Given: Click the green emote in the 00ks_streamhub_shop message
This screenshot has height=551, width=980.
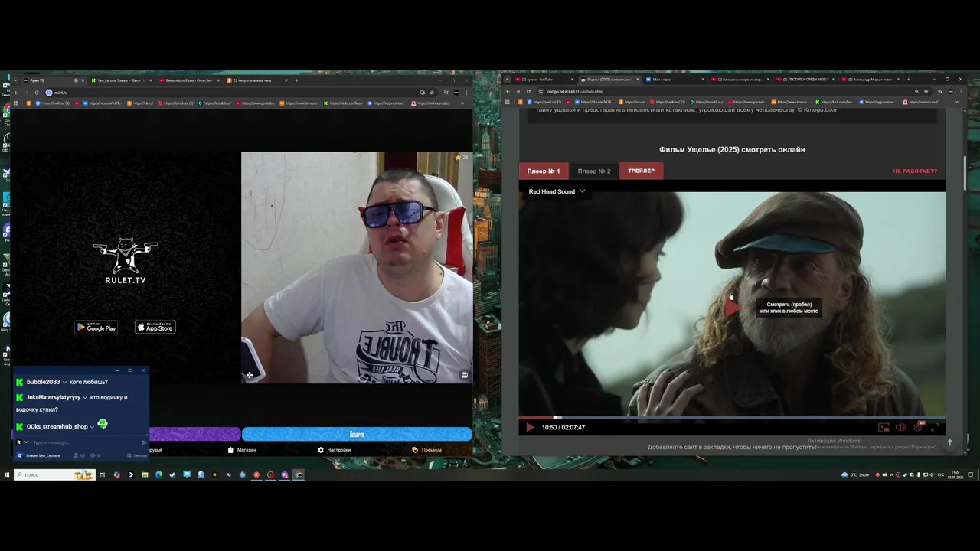Looking at the screenshot, I should [x=103, y=423].
